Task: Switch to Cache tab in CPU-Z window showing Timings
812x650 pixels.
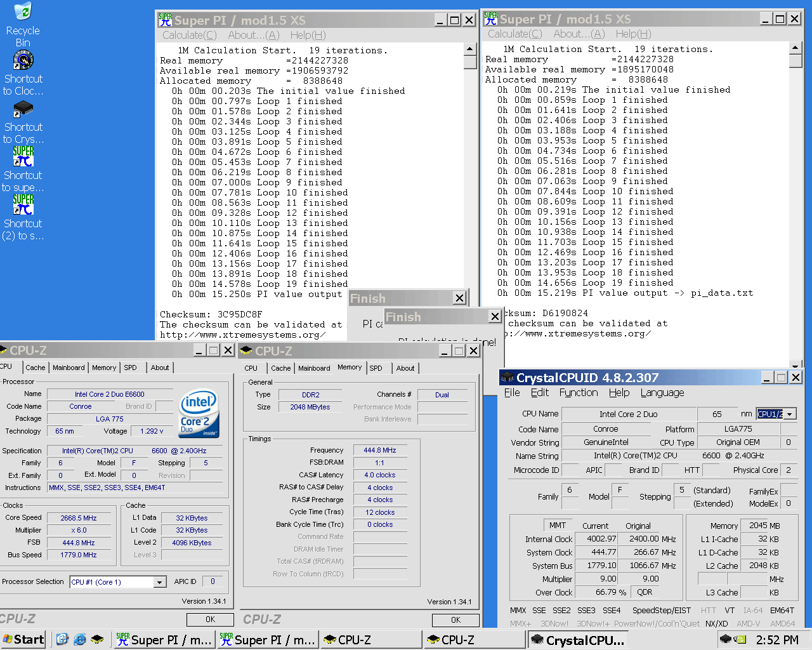Action: tap(281, 368)
